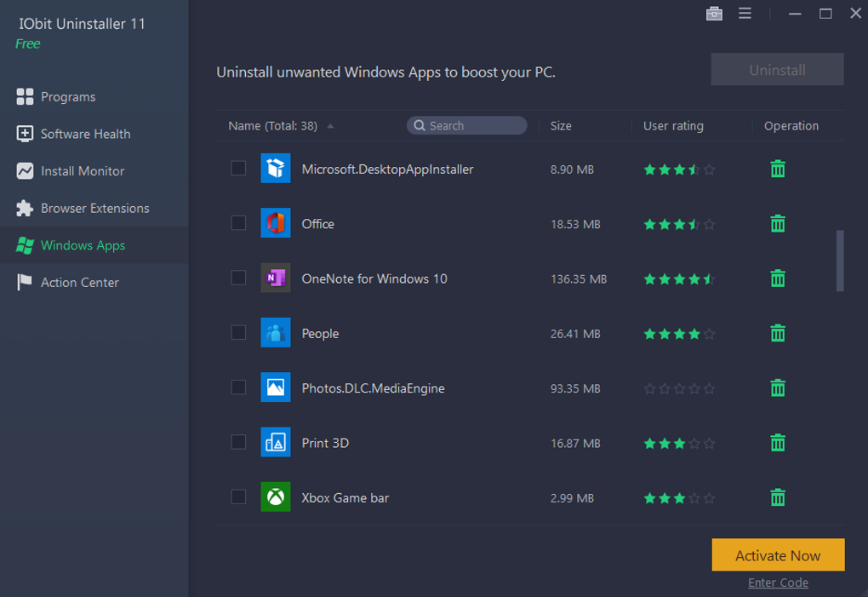Sort the list by Size column

pos(561,126)
